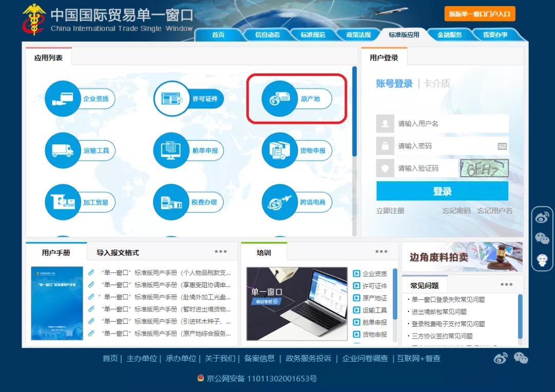555x392 pixels.
Task: Click the play icon beside 许可证件 training
Action: [x=357, y=286]
